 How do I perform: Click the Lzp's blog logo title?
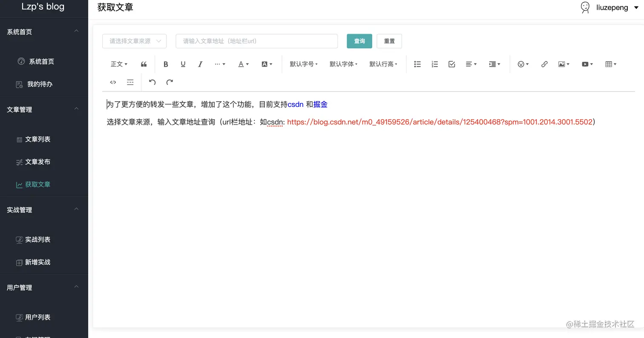tap(43, 6)
